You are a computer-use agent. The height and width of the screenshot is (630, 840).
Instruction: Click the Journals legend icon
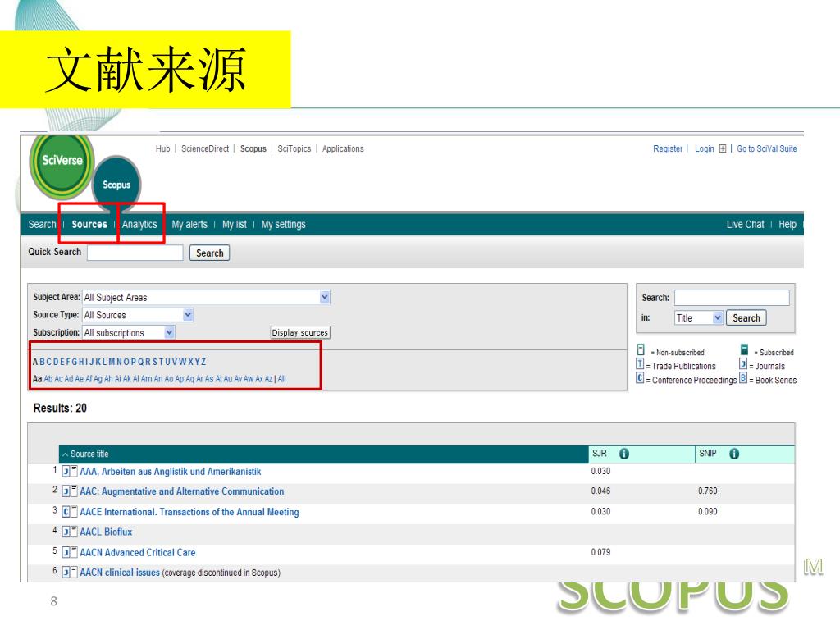(x=743, y=363)
